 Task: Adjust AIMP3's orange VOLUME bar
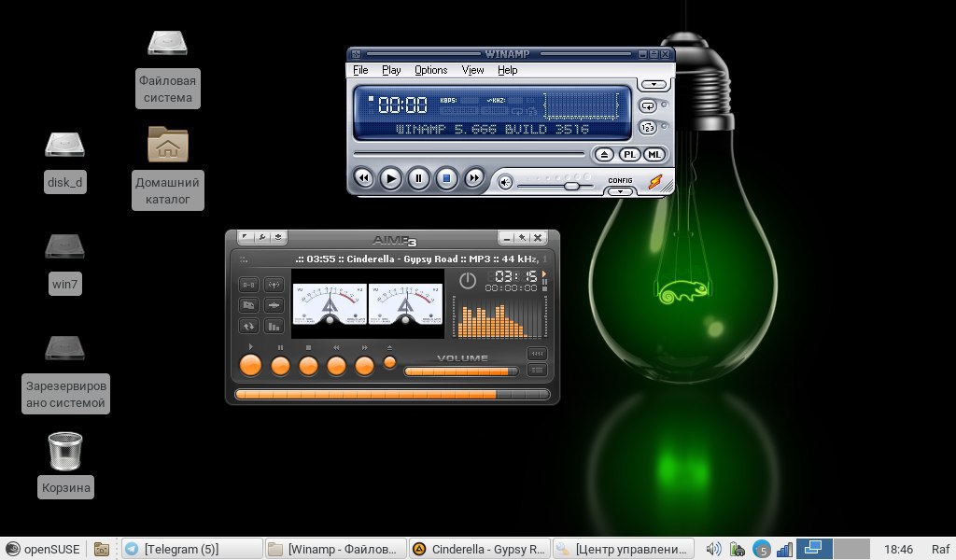[461, 371]
